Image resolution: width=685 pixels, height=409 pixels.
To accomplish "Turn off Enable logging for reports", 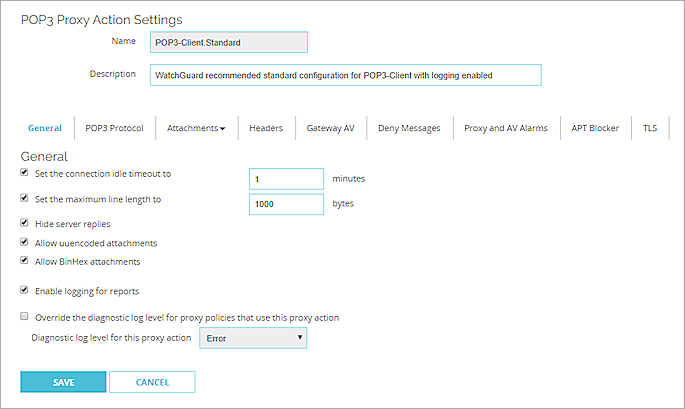I will 24,291.
